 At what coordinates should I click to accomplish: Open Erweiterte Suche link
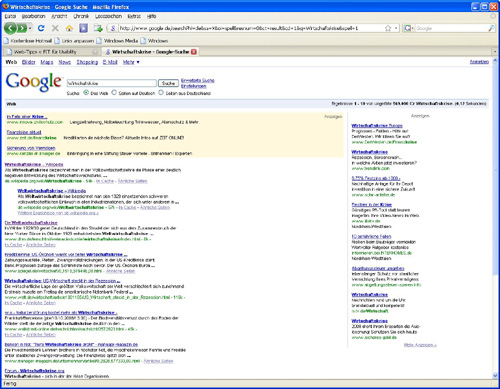point(197,80)
